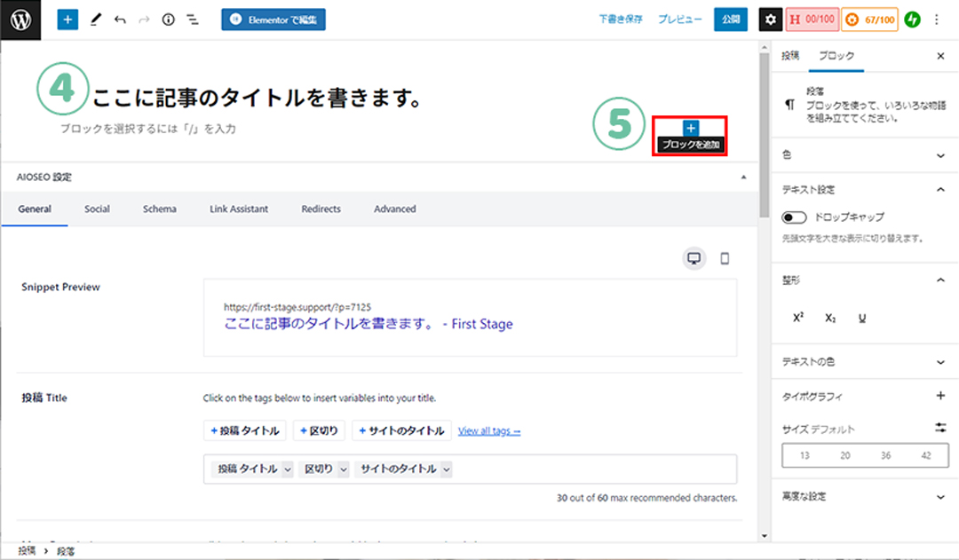Expand the 高度な設定 panel
The height and width of the screenshot is (560, 959).
coord(940,497)
